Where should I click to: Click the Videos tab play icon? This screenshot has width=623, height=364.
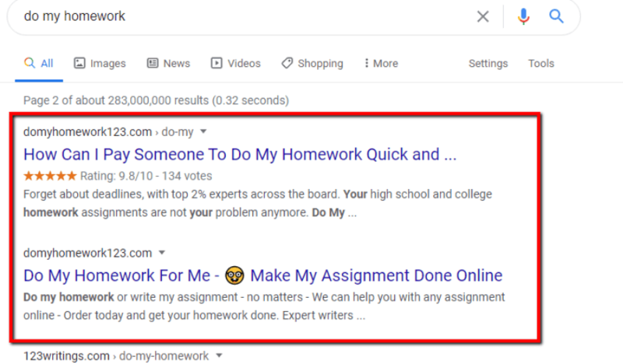pos(216,63)
